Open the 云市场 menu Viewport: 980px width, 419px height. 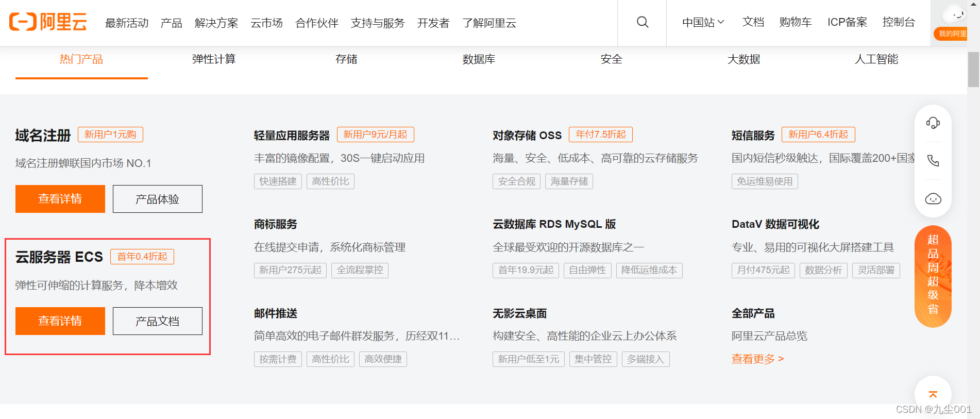click(x=266, y=23)
